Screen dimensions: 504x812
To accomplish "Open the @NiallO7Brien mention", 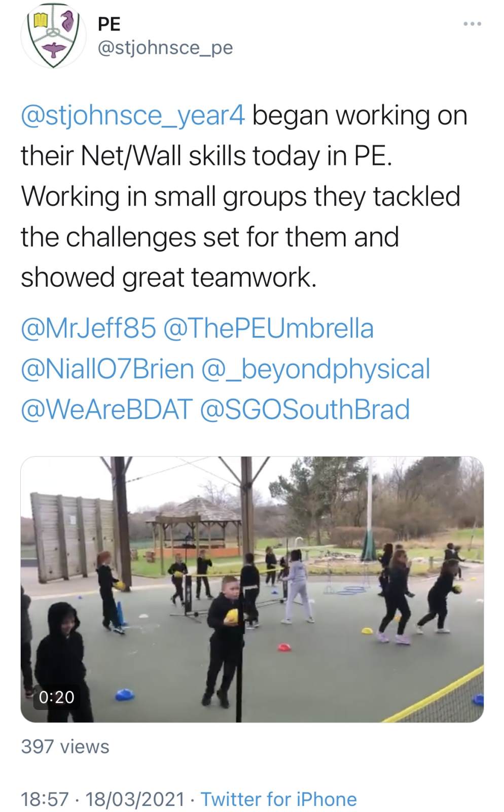I will 107,369.
